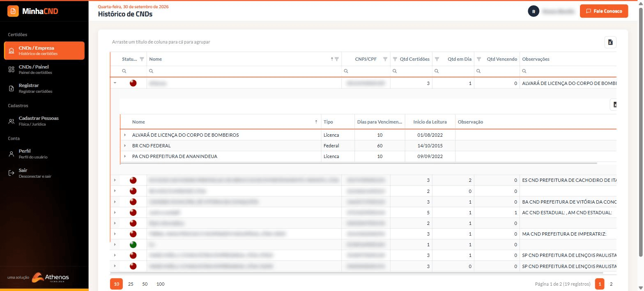
Task: Set page size to 50 records
Action: tap(145, 284)
